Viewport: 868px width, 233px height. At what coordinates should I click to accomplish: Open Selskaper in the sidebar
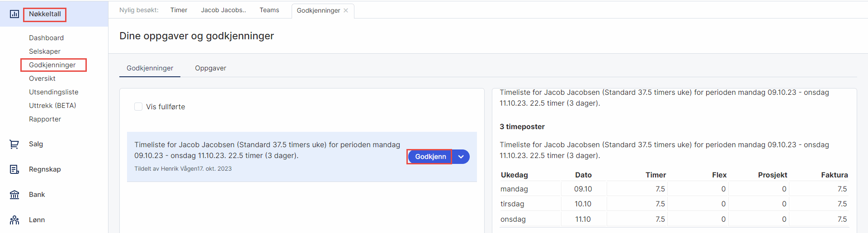44,51
